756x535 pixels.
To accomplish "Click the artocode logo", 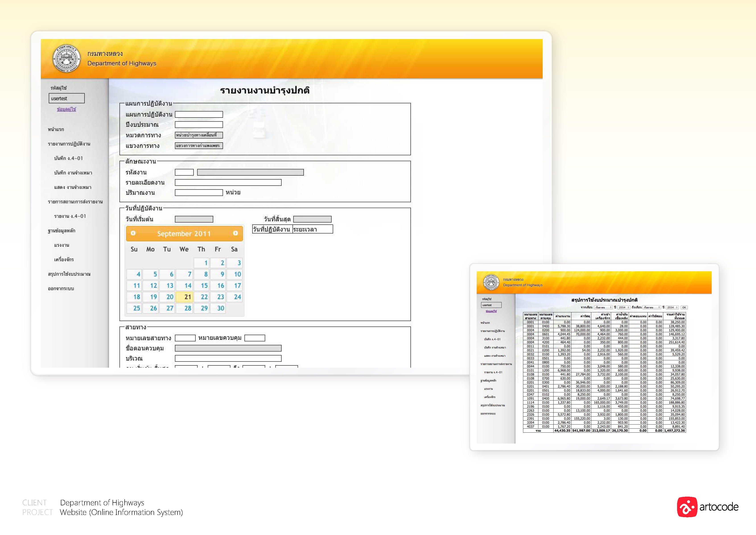I will tap(708, 507).
